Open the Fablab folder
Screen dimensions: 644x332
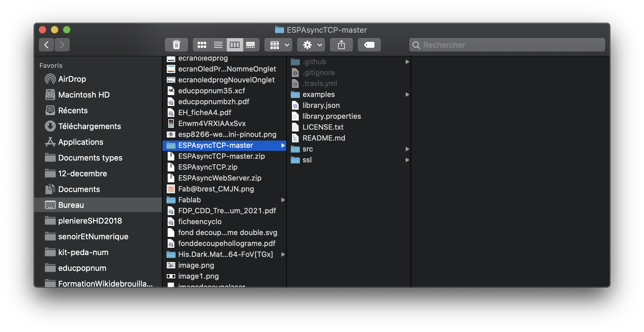coord(189,200)
